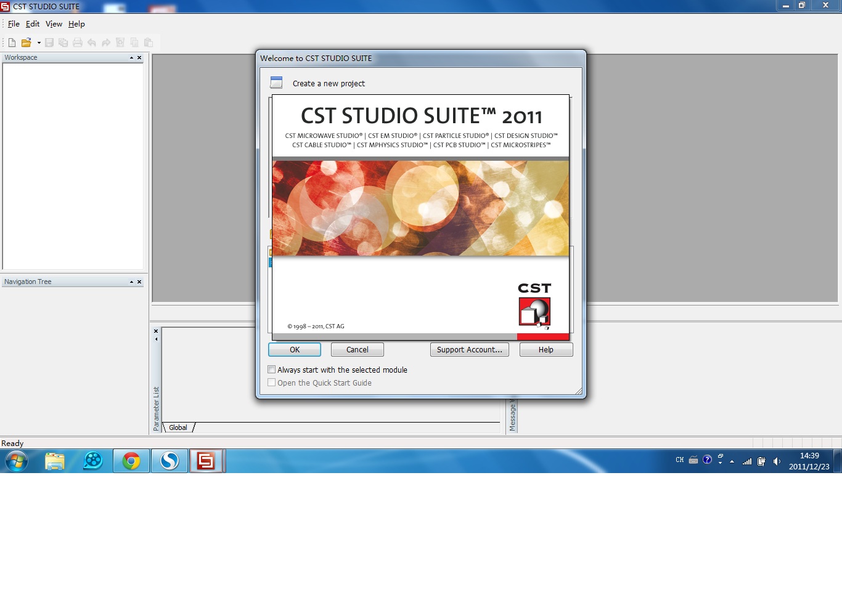
Task: Click the Save floppy disk toolbar icon
Action: pyautogui.click(x=49, y=43)
